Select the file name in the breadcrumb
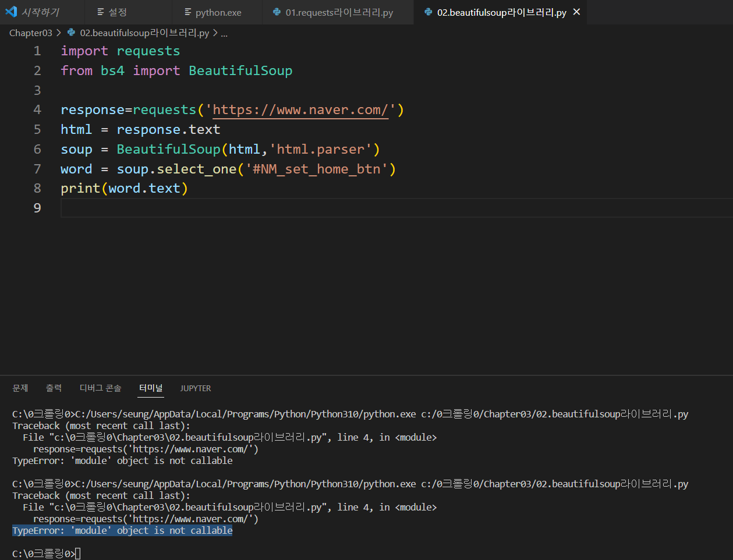733x560 pixels. tap(144, 33)
